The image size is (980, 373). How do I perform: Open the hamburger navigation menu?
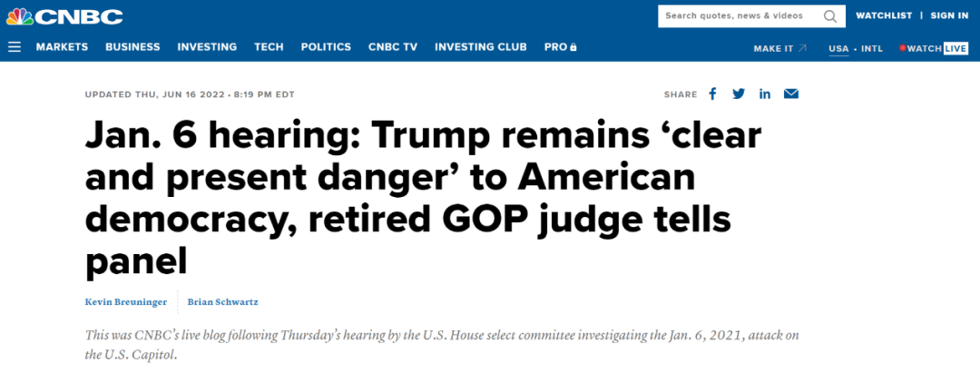click(x=15, y=47)
